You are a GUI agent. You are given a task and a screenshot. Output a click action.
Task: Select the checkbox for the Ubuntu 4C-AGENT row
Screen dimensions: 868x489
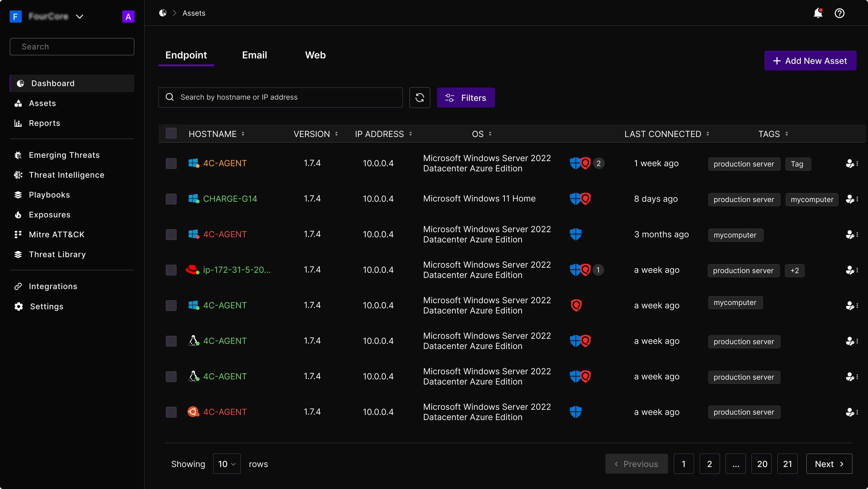click(x=171, y=412)
